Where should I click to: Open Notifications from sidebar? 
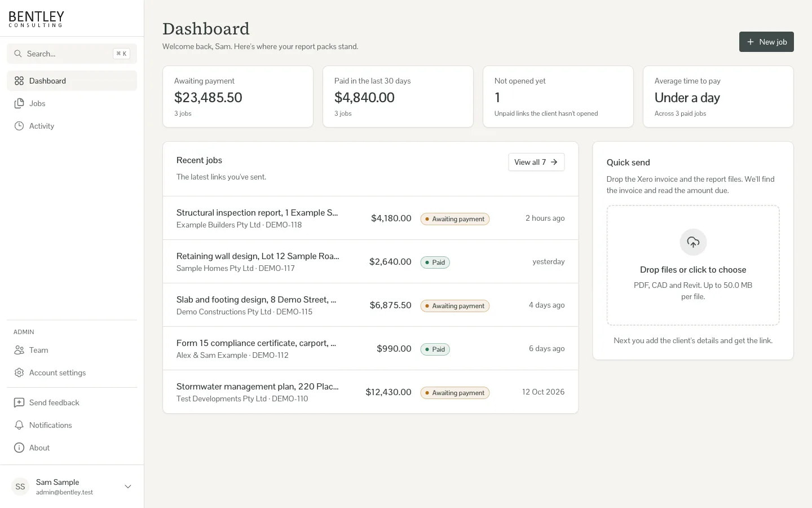pyautogui.click(x=72, y=425)
